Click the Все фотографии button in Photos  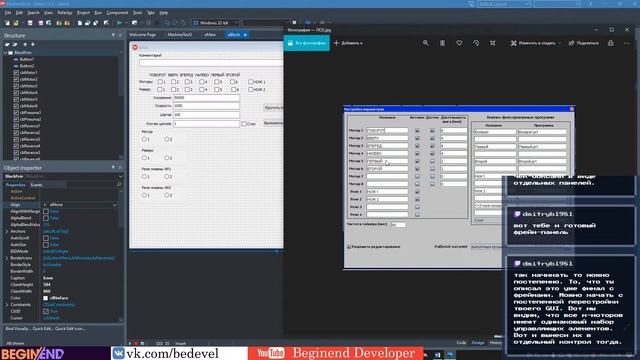[x=307, y=43]
